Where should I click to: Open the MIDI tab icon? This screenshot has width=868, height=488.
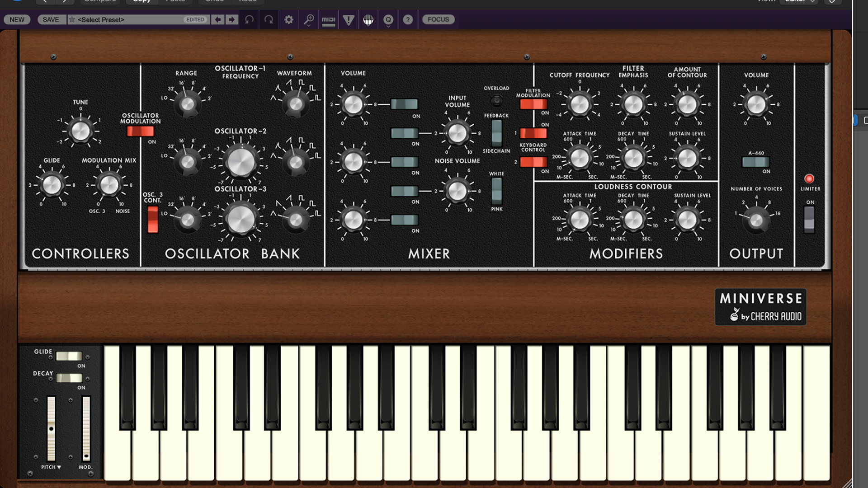click(329, 19)
